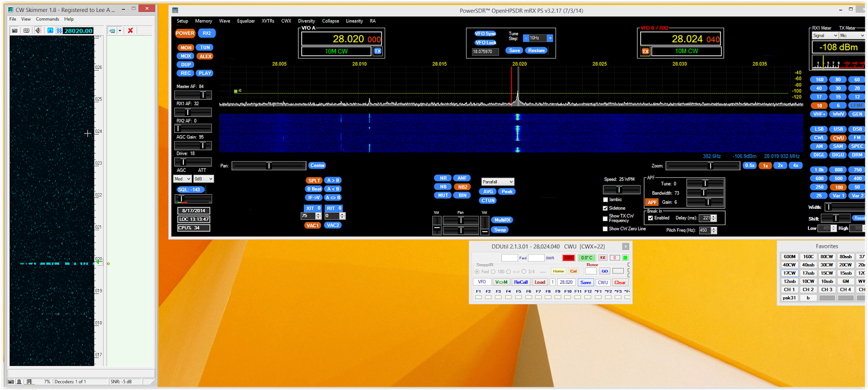Open the File menu in CW Skimmer
868x390 pixels.
coord(12,19)
